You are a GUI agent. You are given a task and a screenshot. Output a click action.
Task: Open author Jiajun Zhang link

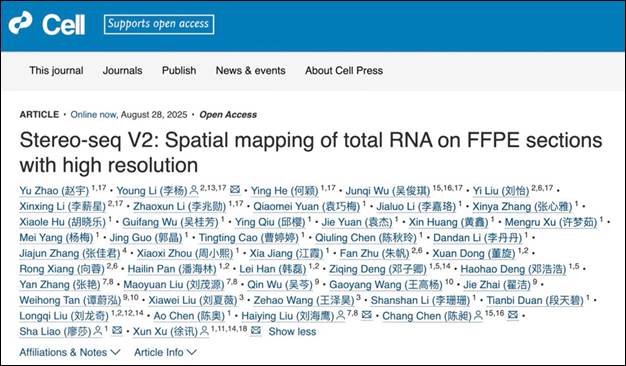click(70, 253)
